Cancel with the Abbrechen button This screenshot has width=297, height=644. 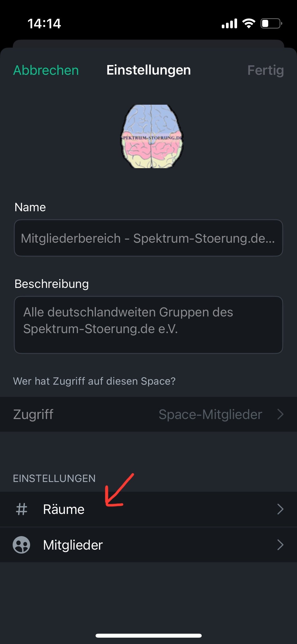click(x=46, y=70)
